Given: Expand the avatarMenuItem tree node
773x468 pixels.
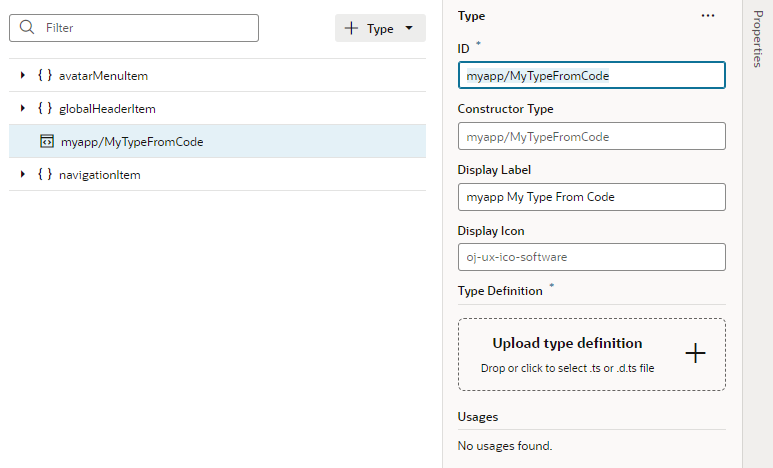Looking at the screenshot, I should pos(23,75).
